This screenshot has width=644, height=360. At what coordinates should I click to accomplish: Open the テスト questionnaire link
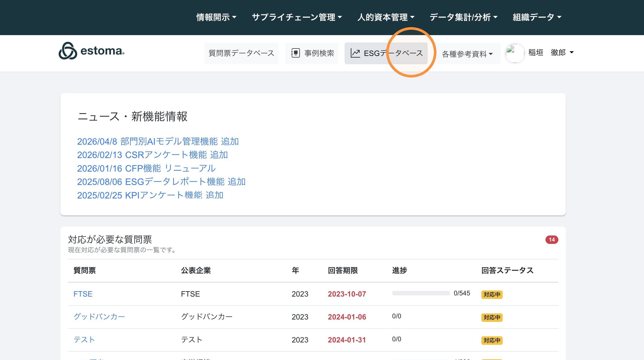click(84, 340)
